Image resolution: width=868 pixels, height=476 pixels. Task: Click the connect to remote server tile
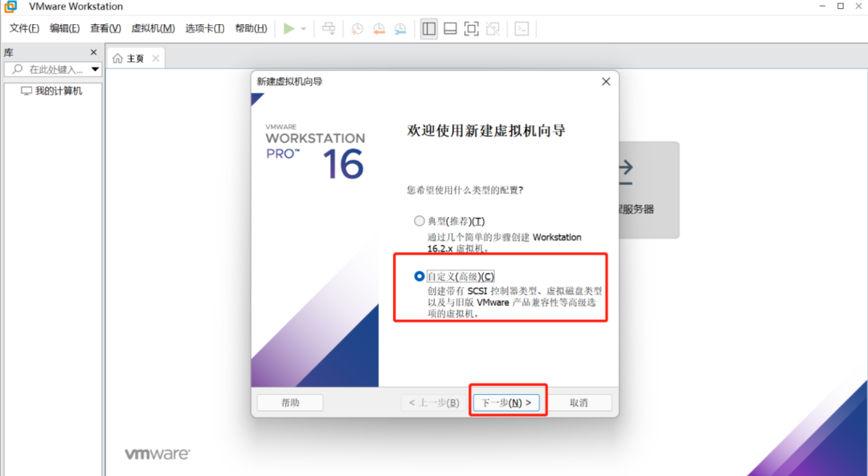tap(649, 190)
